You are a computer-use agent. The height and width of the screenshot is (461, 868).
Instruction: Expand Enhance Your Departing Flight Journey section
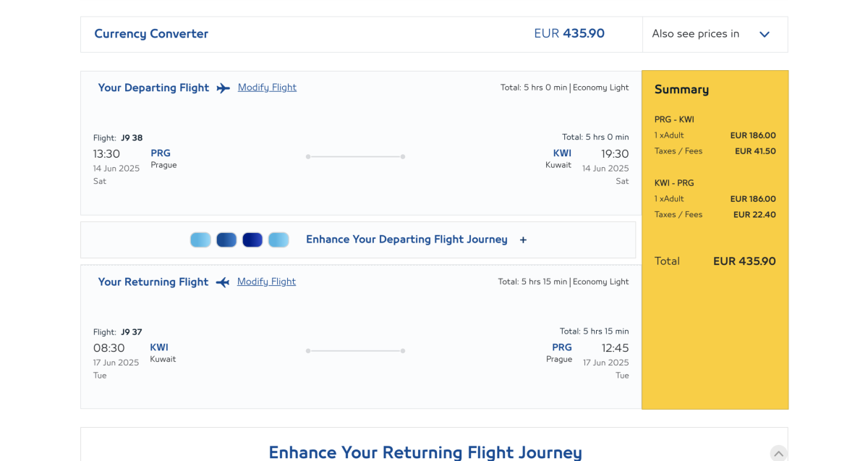407,240
